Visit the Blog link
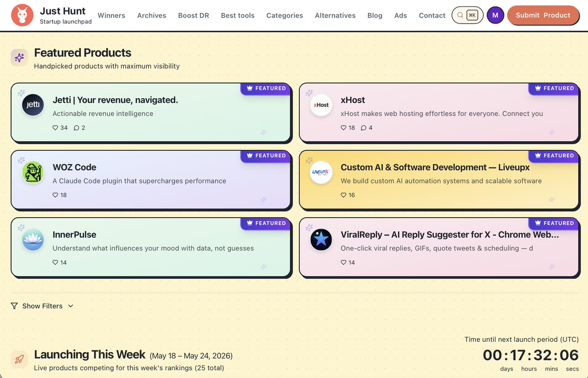Viewport: 588px width, 378px height. 375,15
